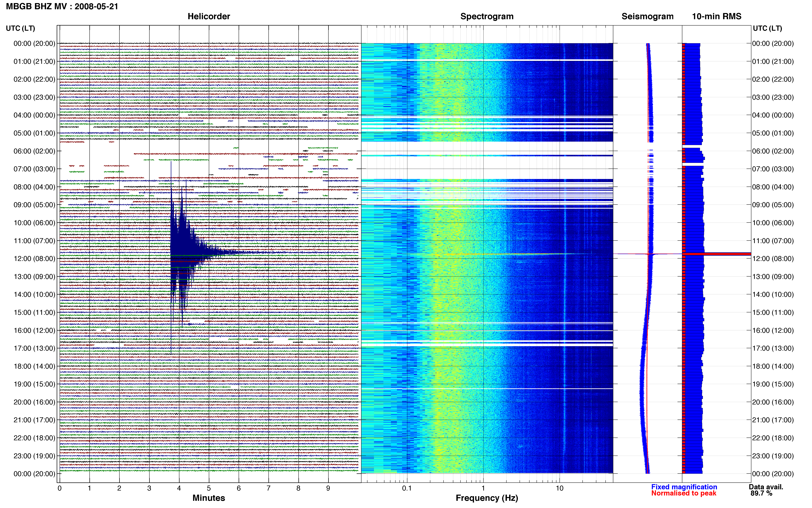Click UTC (LT) label on the left axis

point(21,28)
